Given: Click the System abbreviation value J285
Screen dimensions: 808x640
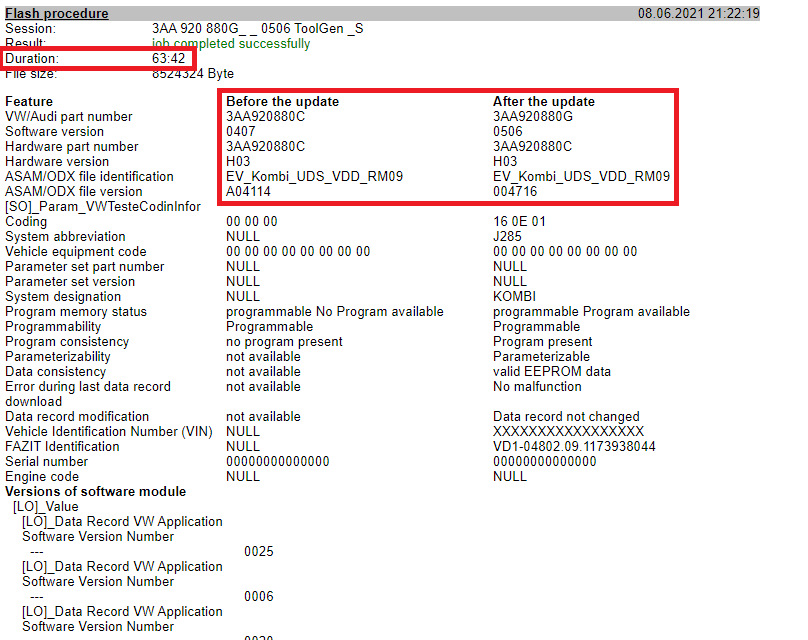Looking at the screenshot, I should click(503, 236).
